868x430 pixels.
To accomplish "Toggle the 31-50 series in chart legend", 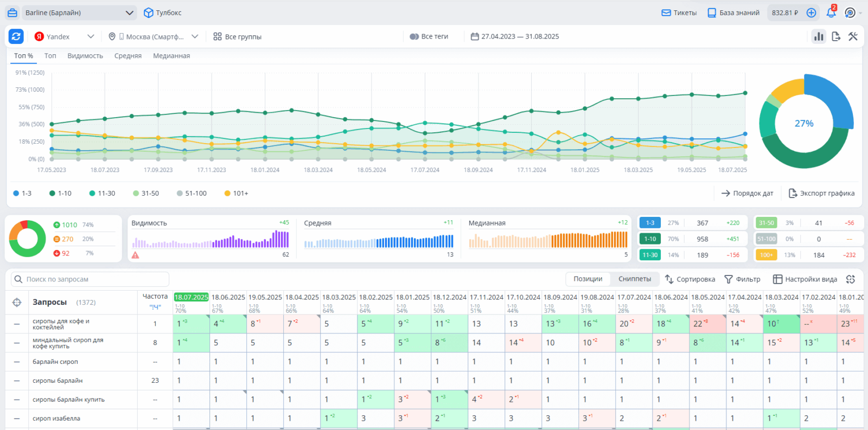I will [x=146, y=193].
